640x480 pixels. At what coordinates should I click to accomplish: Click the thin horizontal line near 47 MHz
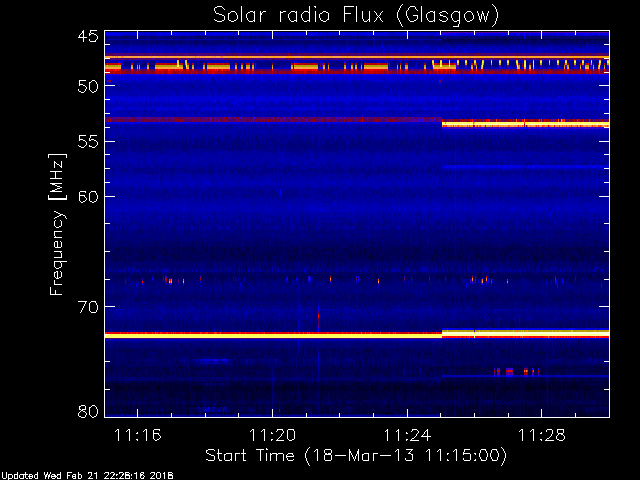click(x=357, y=57)
